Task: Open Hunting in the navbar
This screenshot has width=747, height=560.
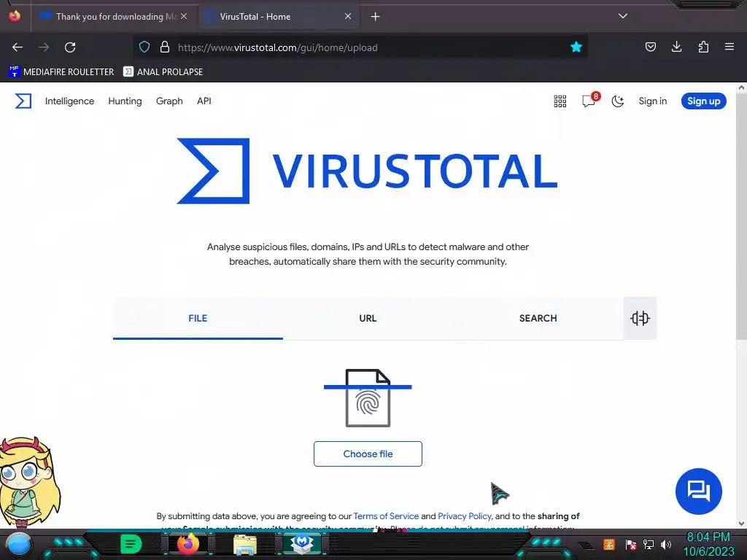Action: click(125, 101)
